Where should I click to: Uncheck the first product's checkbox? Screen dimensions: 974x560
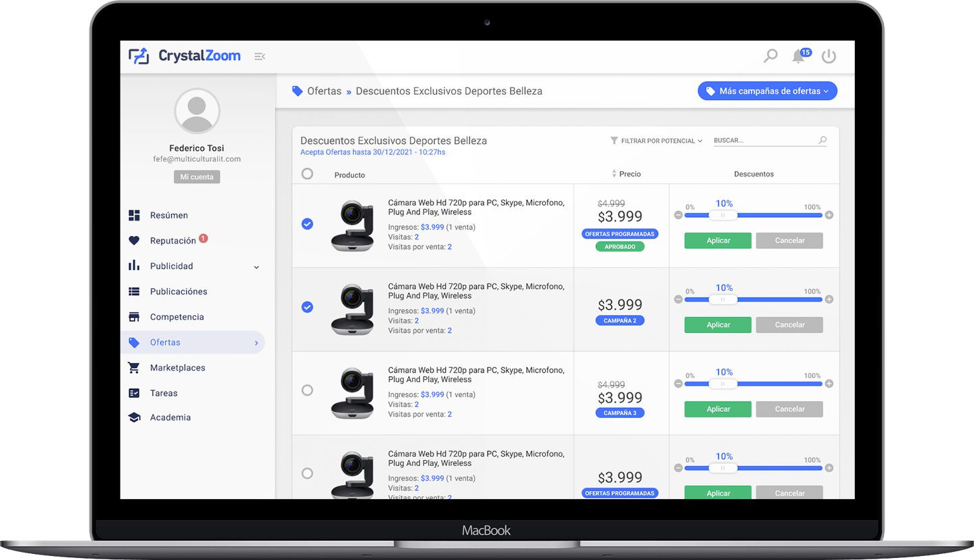pyautogui.click(x=307, y=224)
